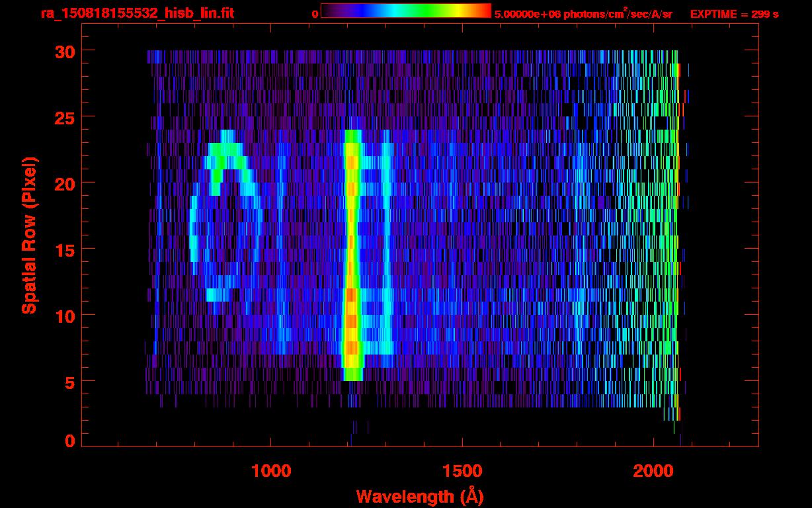Image resolution: width=812 pixels, height=508 pixels.
Task: Click the bright vertical emission line near 1216 Å
Action: point(352,255)
